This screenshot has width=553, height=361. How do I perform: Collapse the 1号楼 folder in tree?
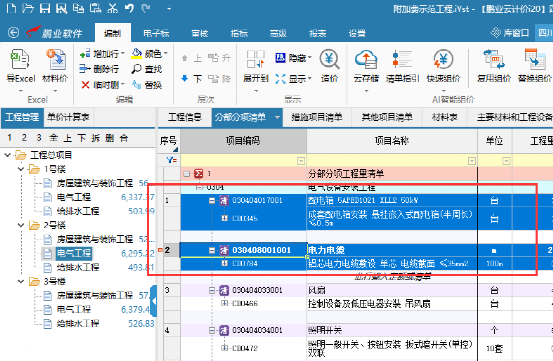coord(21,169)
